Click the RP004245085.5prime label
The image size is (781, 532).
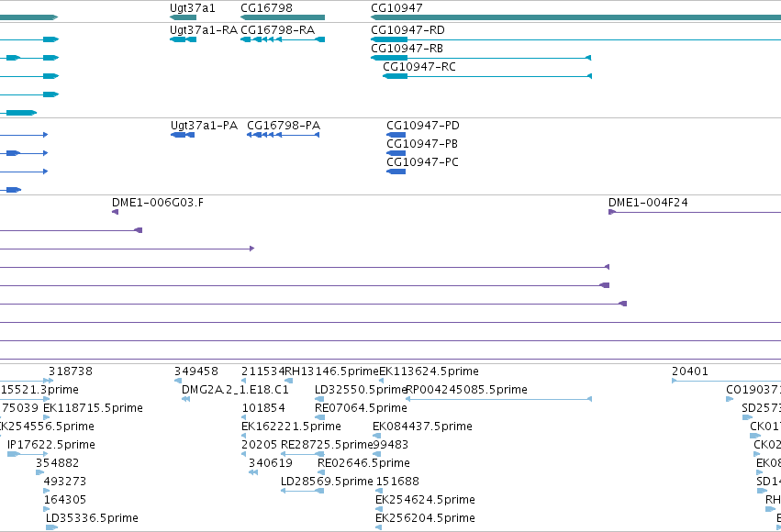tap(467, 390)
